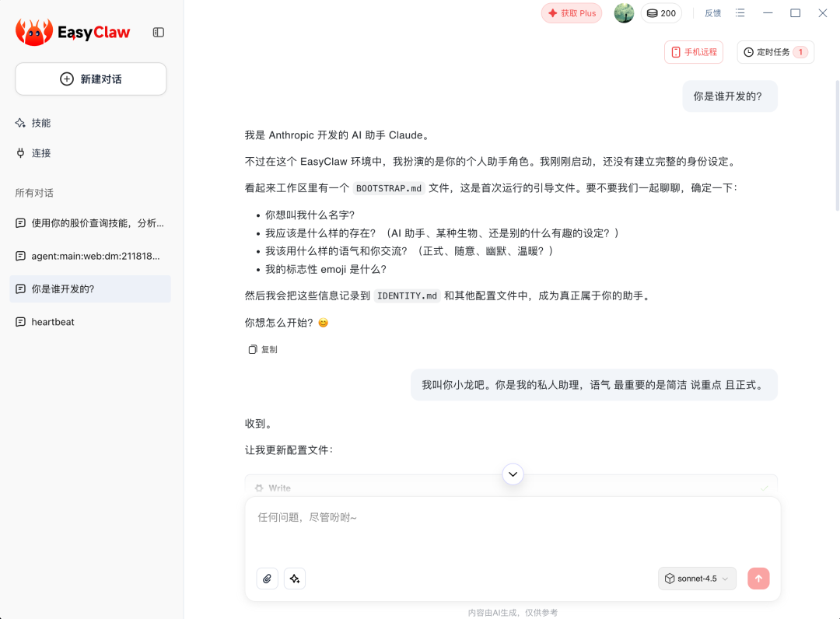The image size is (840, 619).
Task: Click the user message 你是谁开发的? bubble
Action: tap(730, 96)
